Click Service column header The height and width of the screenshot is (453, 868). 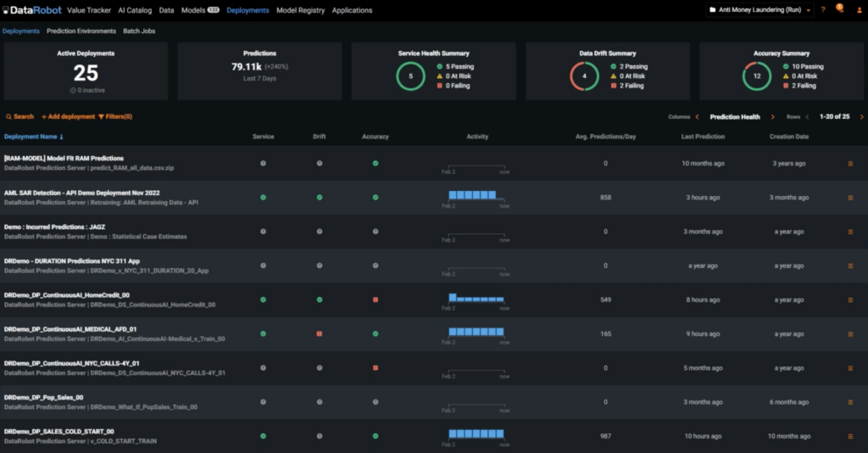pyautogui.click(x=263, y=137)
